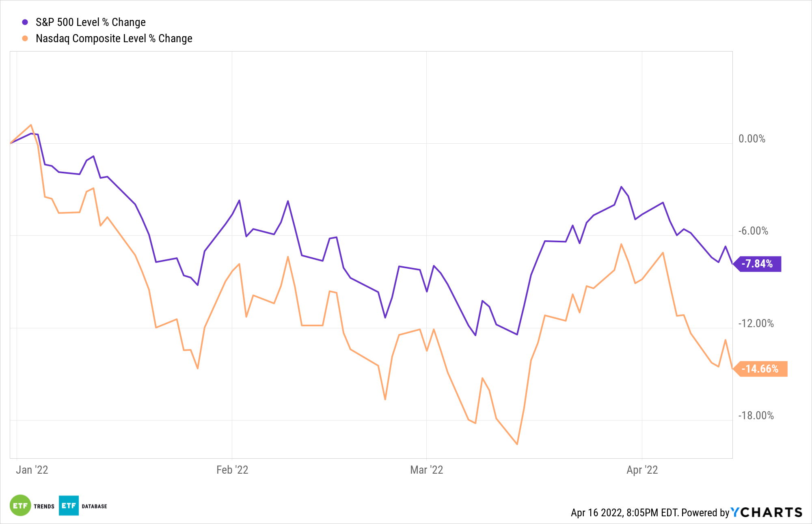The height and width of the screenshot is (524, 812).
Task: Click the Nasdaq Composite Level % Change label
Action: (x=114, y=39)
